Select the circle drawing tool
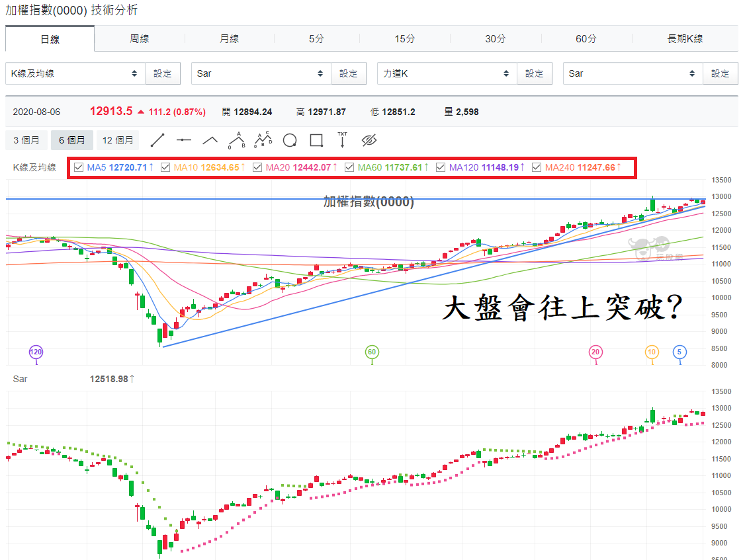Screen dimensions: 745x560 (290, 141)
